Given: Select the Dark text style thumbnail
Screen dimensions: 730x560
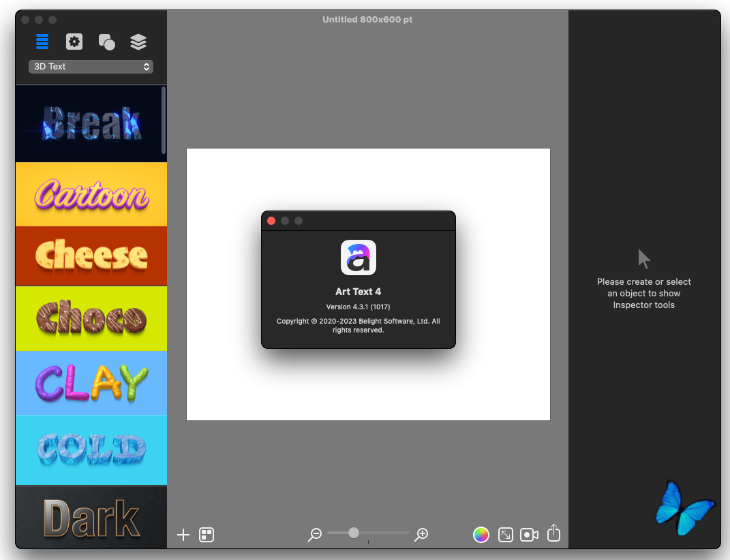Looking at the screenshot, I should [x=91, y=518].
